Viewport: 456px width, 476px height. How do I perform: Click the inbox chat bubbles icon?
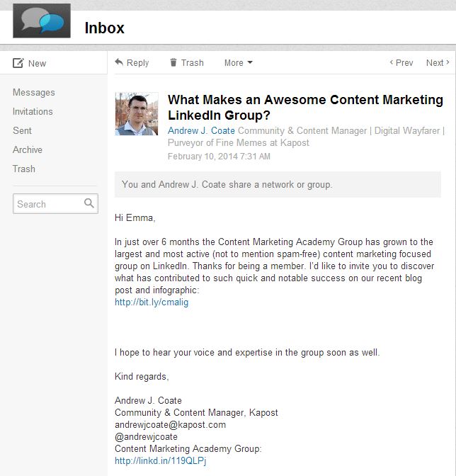pyautogui.click(x=42, y=21)
